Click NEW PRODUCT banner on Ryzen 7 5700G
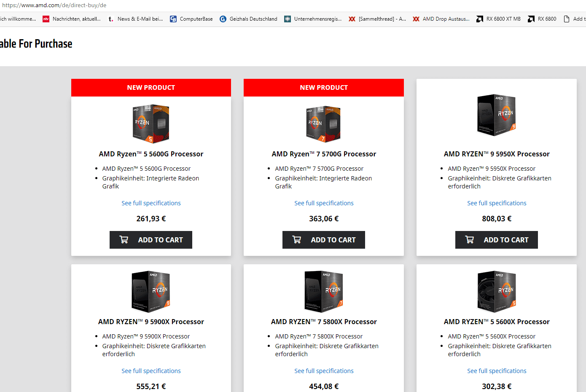Viewport: 586px width, 392px height. [x=324, y=88]
